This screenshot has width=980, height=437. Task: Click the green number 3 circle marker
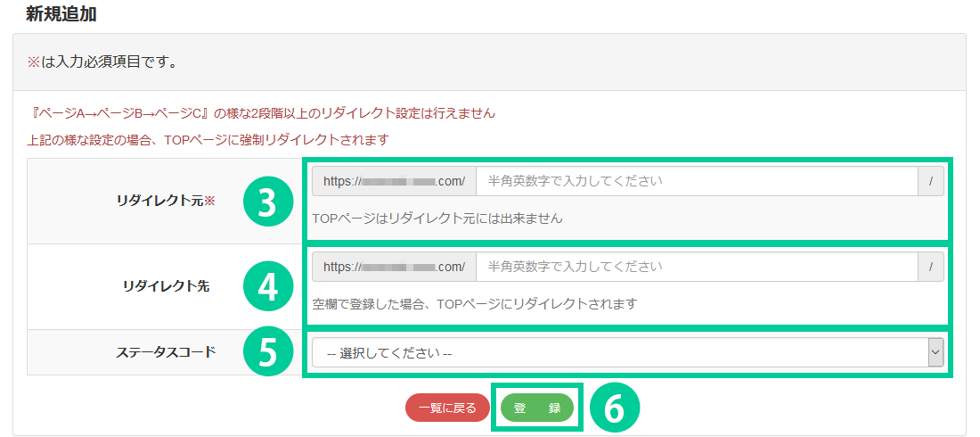tap(267, 202)
